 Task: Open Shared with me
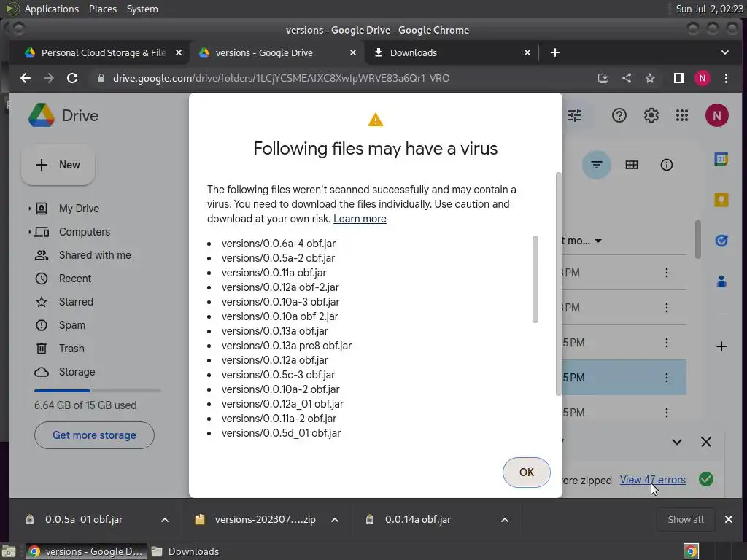coord(95,255)
